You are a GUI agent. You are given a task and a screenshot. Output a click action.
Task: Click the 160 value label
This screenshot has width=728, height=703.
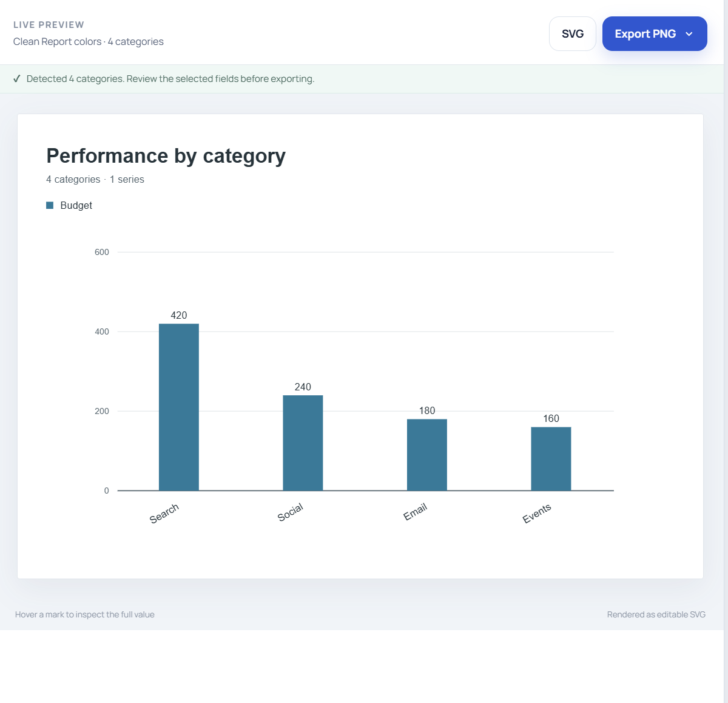coord(551,418)
